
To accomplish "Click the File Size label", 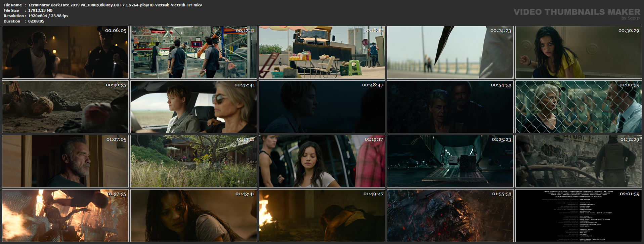I will [11, 10].
